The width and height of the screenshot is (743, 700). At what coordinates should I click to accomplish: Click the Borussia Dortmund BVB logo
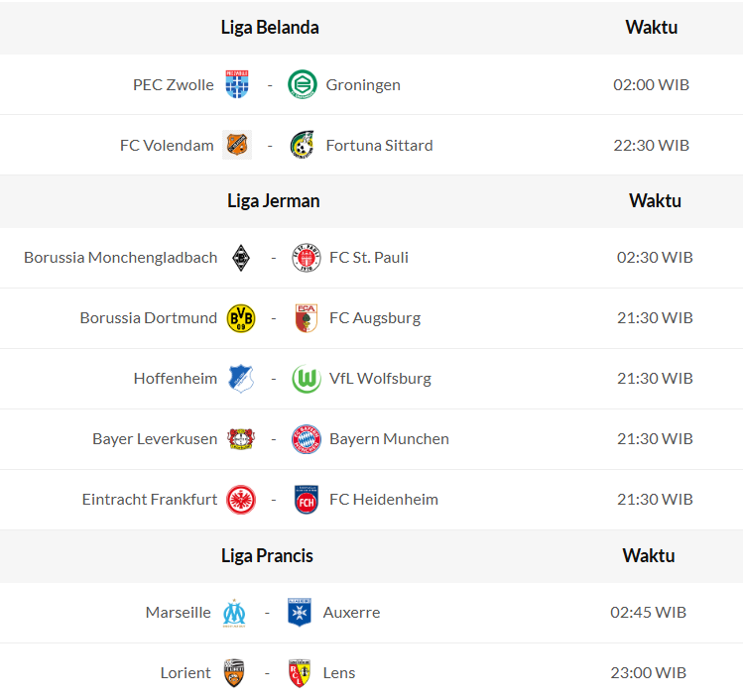[241, 318]
